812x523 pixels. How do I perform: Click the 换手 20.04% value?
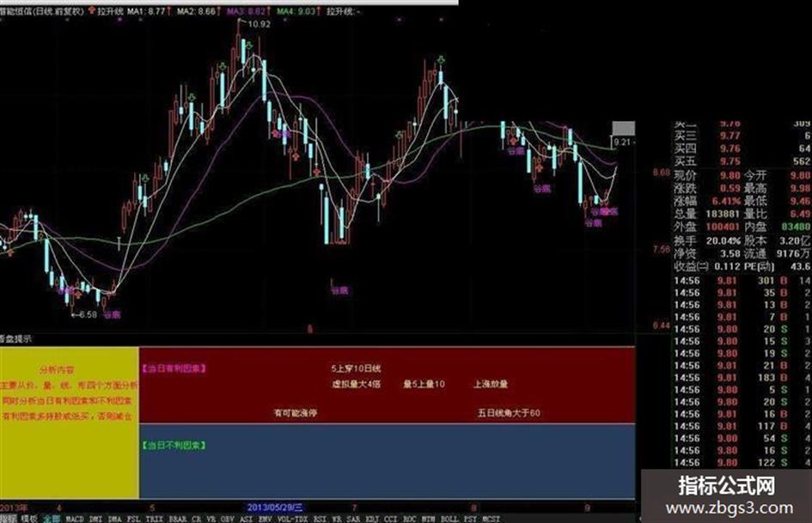(x=723, y=240)
